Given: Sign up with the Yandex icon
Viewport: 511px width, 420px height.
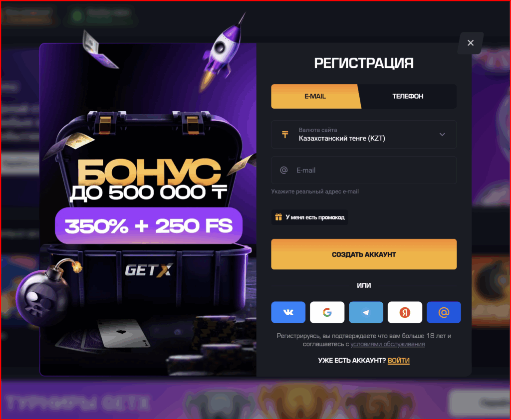Looking at the screenshot, I should pyautogui.click(x=405, y=312).
